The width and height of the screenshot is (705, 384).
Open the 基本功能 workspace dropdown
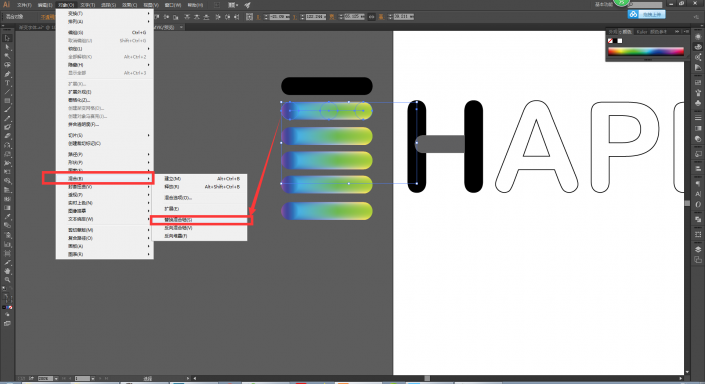(604, 4)
